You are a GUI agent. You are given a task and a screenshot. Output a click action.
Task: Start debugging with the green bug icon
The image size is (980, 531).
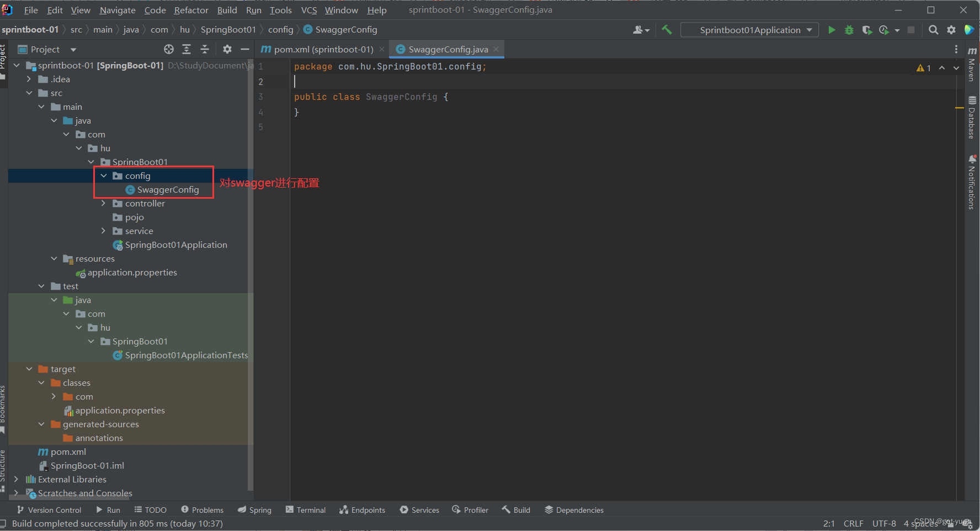(x=849, y=30)
